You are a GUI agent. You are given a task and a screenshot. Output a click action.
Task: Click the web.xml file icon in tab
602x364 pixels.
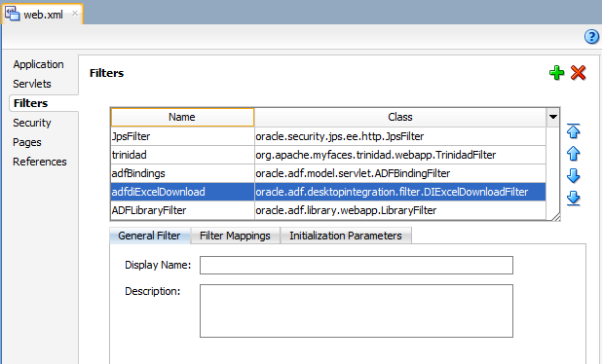pos(12,14)
